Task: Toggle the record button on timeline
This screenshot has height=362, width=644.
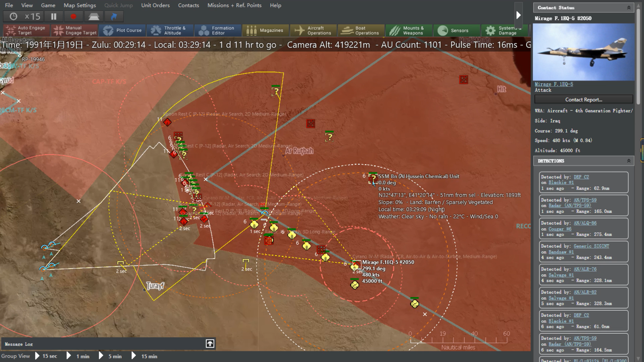Action: [x=74, y=17]
